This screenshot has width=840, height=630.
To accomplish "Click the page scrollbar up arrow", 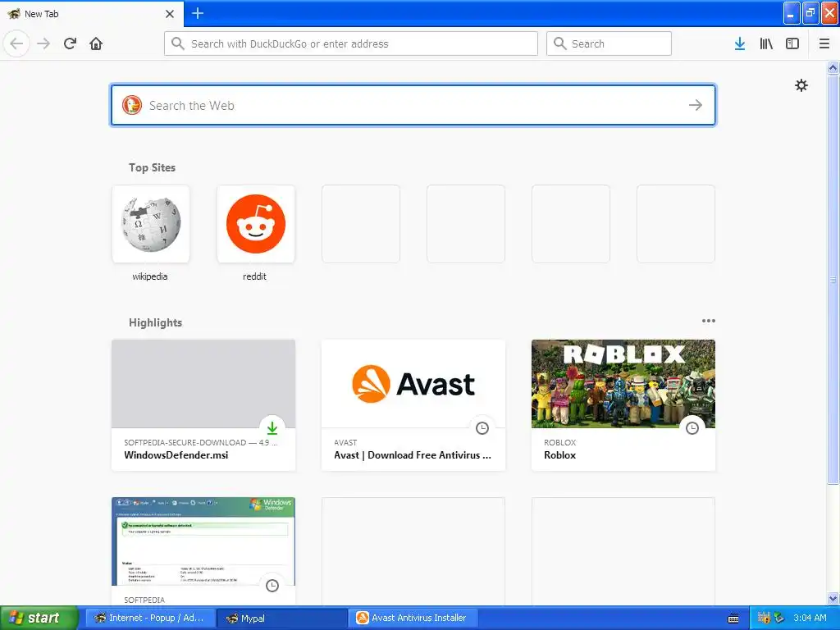I will coord(833,67).
